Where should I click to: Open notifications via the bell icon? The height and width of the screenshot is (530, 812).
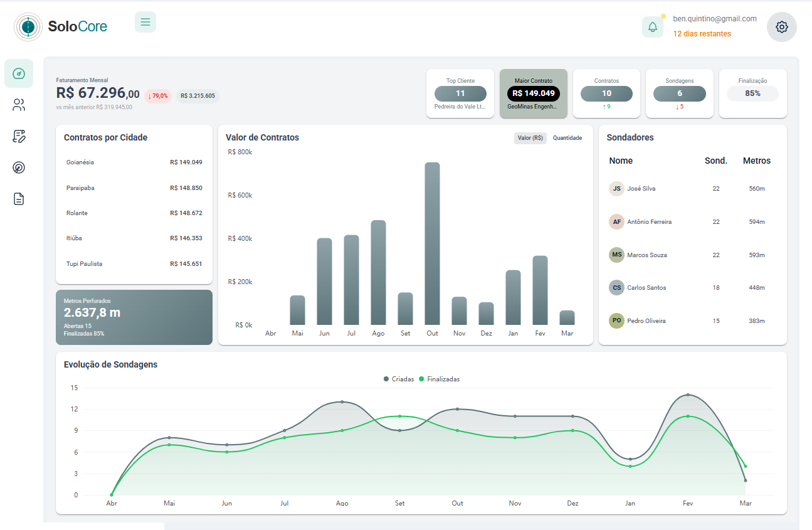click(x=653, y=27)
